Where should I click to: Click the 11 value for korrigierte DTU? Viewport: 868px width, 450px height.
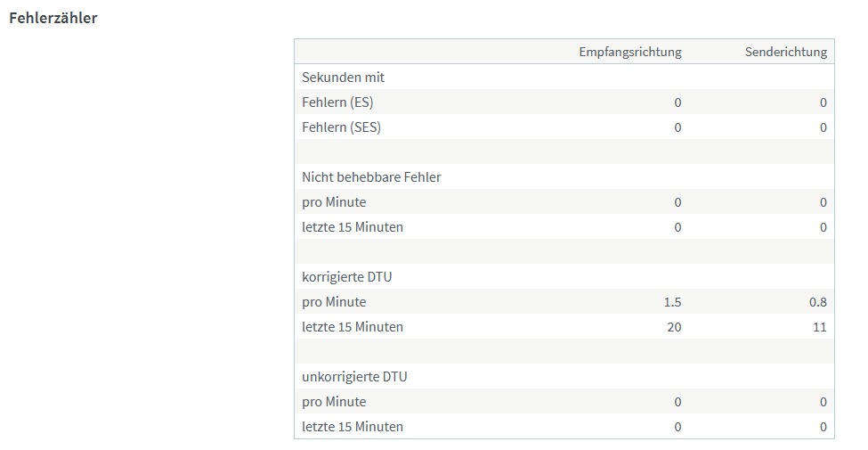(819, 328)
